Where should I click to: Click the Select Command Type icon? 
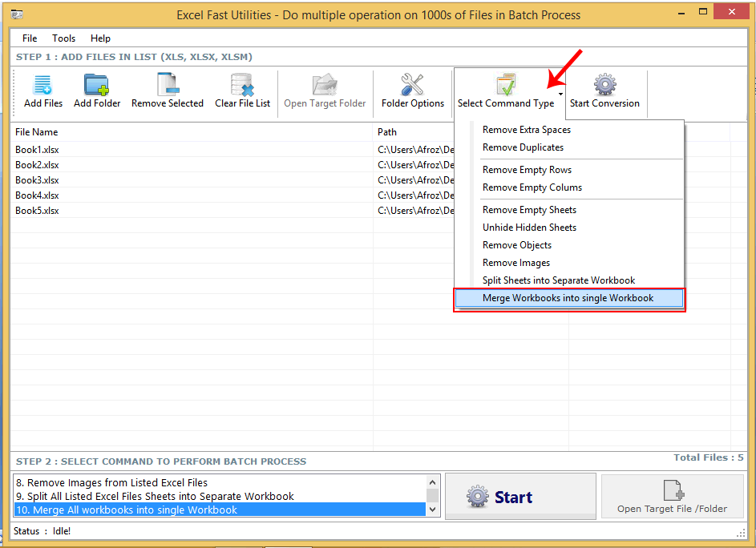[506, 84]
